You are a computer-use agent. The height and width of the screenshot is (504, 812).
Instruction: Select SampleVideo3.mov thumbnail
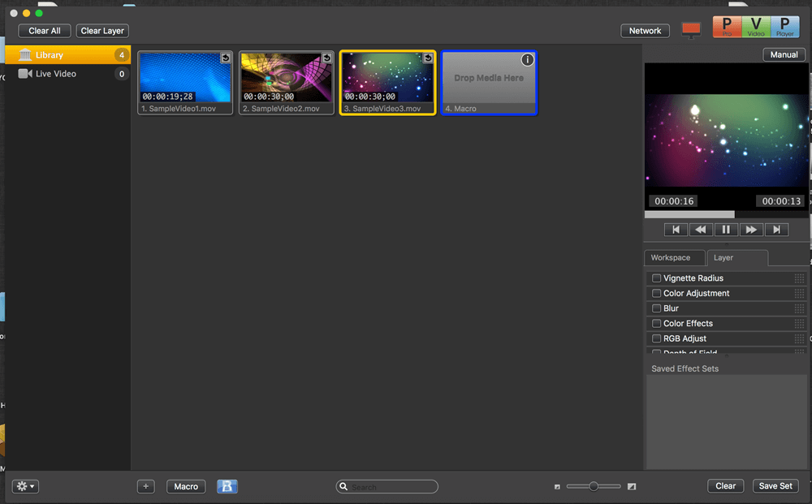[388, 83]
